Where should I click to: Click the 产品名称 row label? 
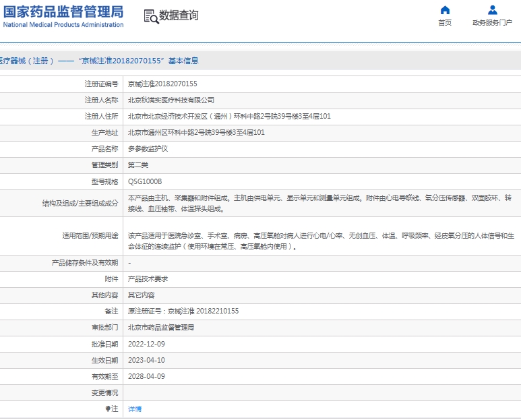tap(104, 149)
